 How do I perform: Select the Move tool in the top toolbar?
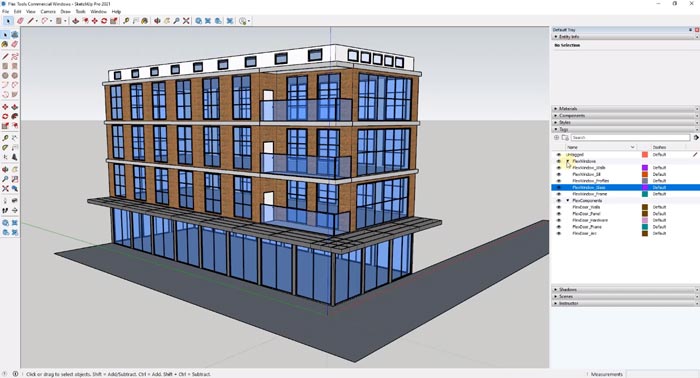(x=95, y=21)
